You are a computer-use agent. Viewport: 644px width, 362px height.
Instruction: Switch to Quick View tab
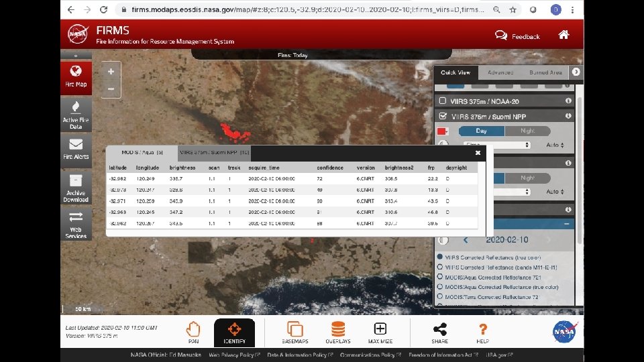[455, 72]
